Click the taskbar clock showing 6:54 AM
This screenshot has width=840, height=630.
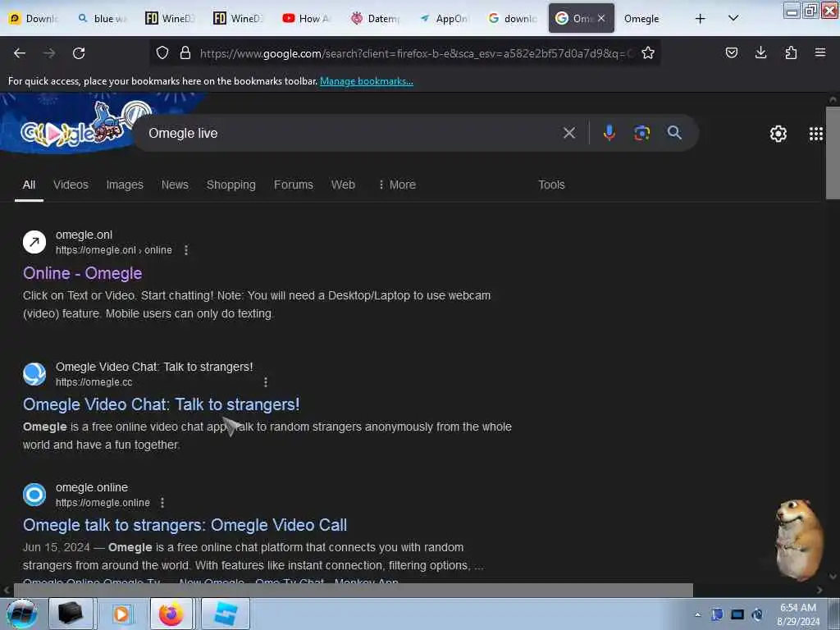coord(798,614)
